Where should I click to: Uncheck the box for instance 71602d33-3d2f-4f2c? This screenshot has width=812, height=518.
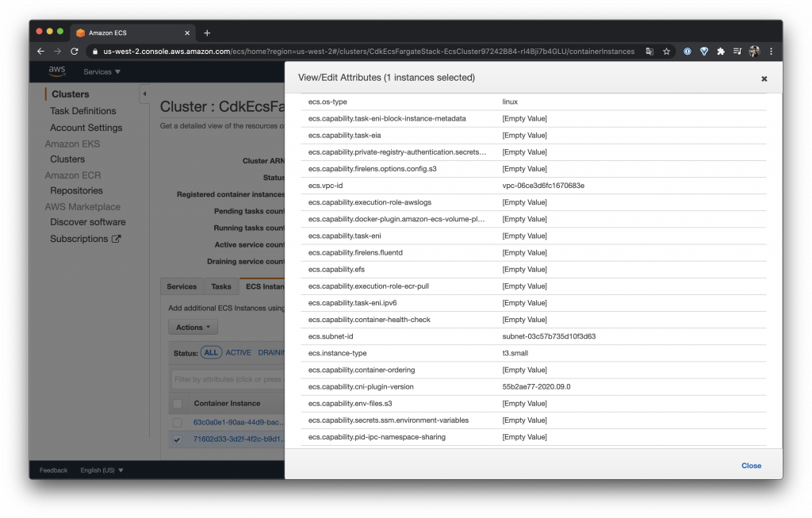(x=178, y=439)
